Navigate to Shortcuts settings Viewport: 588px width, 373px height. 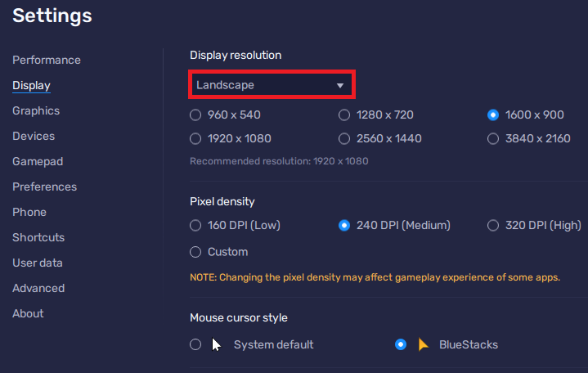click(38, 237)
